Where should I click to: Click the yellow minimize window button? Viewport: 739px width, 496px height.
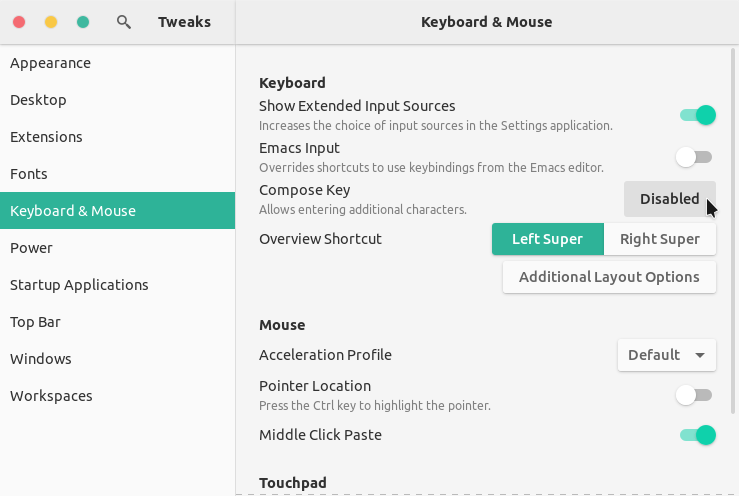point(51,22)
